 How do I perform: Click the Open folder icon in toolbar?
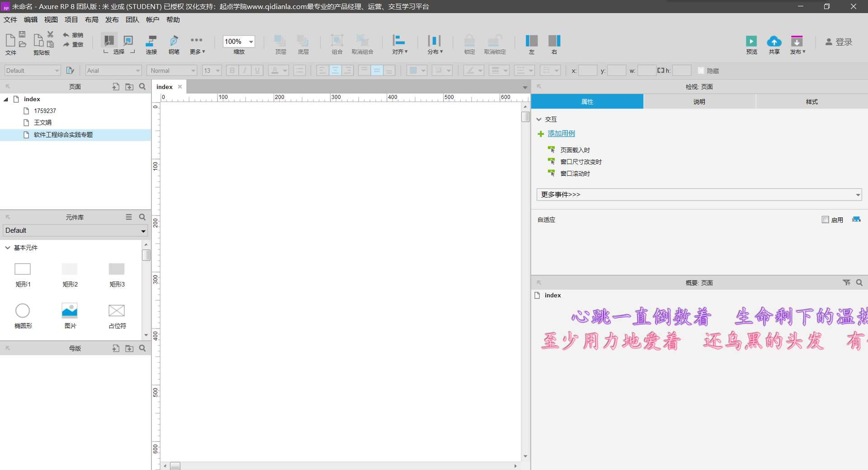pyautogui.click(x=22, y=44)
